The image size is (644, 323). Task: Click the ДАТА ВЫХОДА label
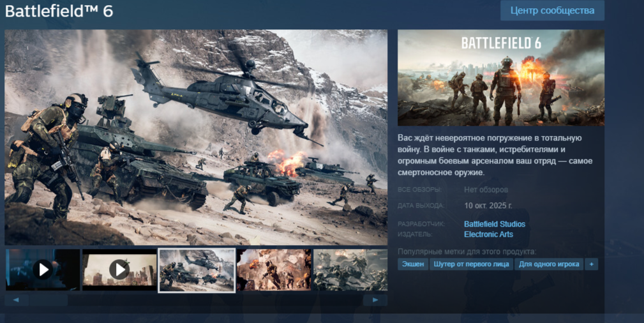(x=421, y=206)
